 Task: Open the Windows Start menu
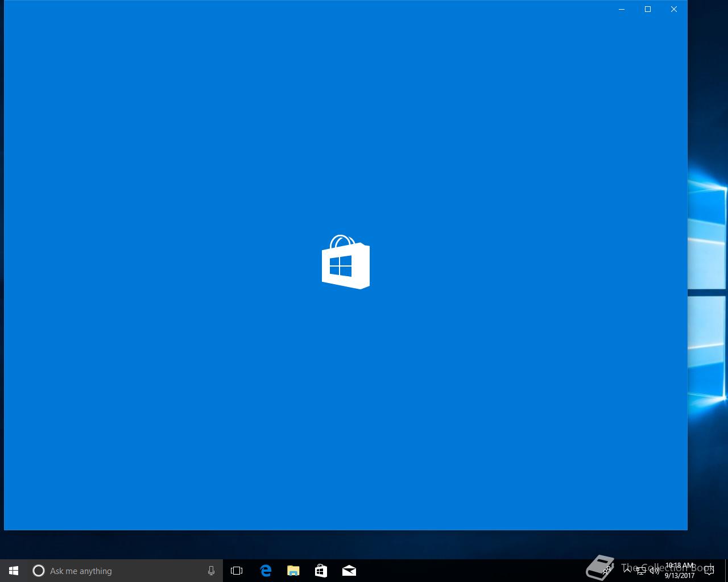(x=14, y=571)
